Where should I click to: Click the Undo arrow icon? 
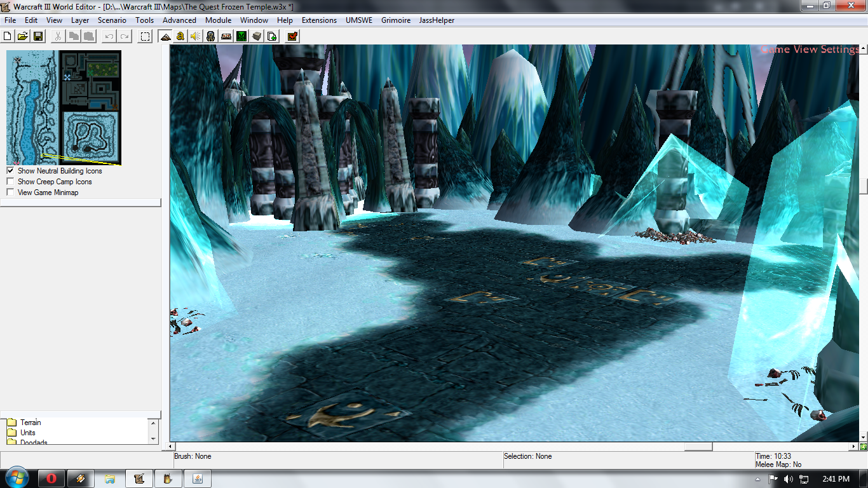109,36
